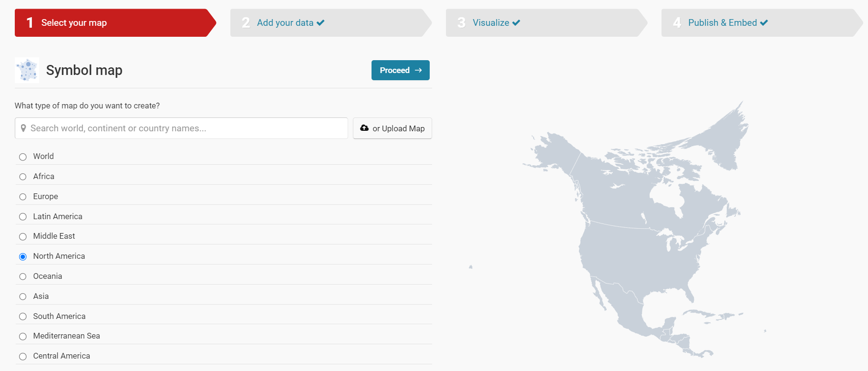Click the Symbol map heading text

[x=84, y=70]
